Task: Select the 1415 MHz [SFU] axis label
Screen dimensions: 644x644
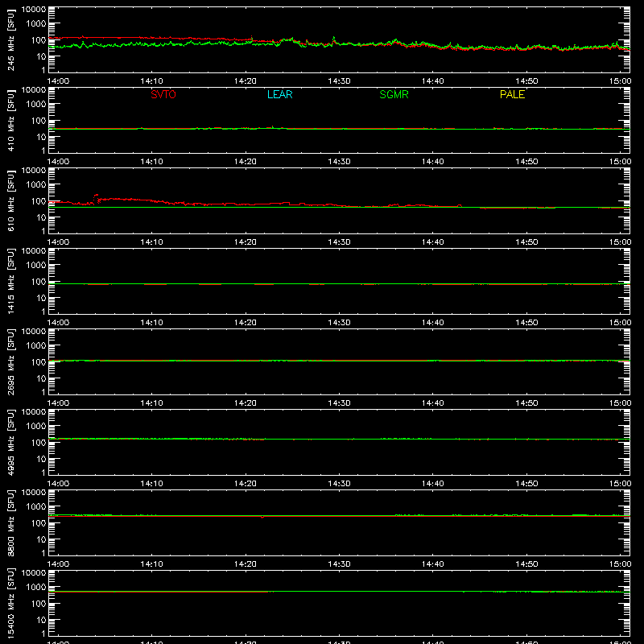Action: tap(10, 281)
